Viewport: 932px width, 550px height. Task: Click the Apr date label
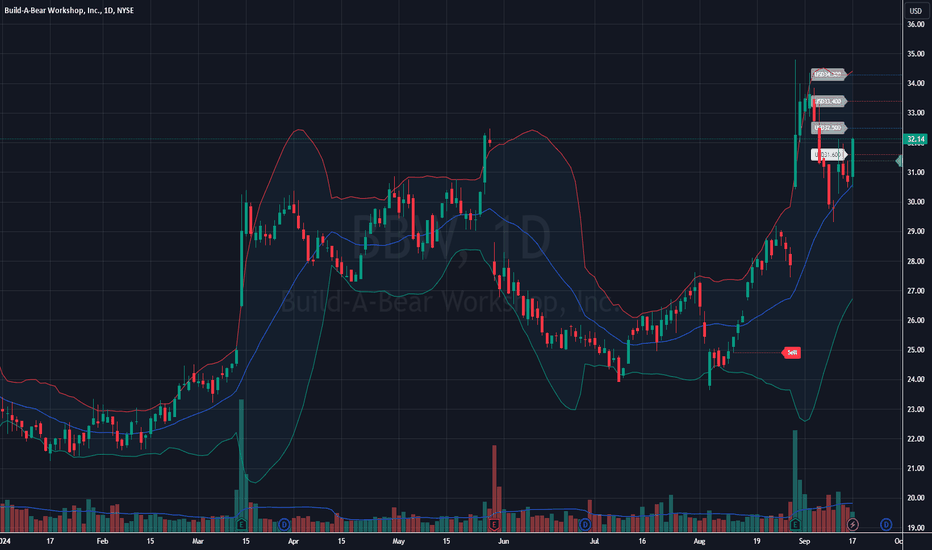pos(293,541)
